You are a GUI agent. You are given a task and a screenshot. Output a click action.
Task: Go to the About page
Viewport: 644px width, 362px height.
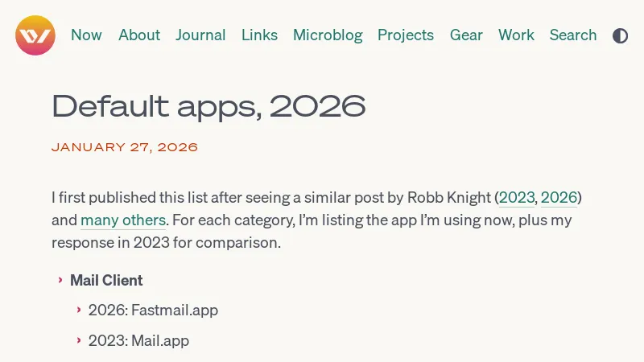pos(139,35)
